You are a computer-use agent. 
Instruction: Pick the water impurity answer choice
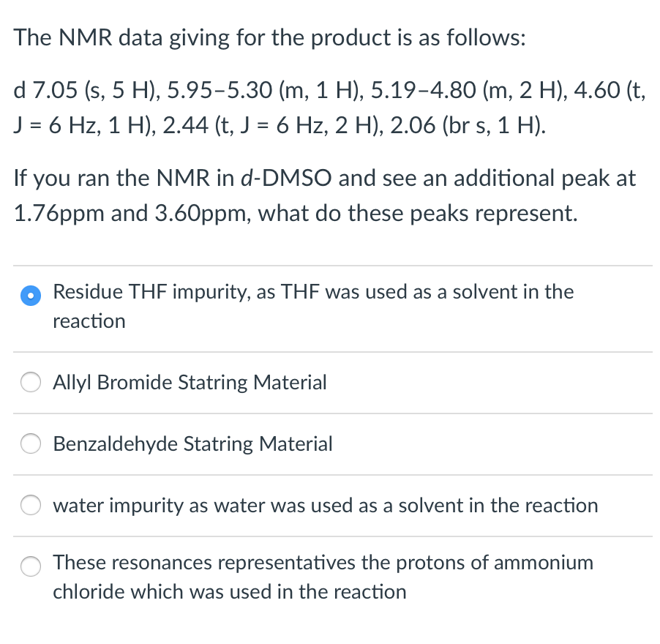click(x=325, y=505)
